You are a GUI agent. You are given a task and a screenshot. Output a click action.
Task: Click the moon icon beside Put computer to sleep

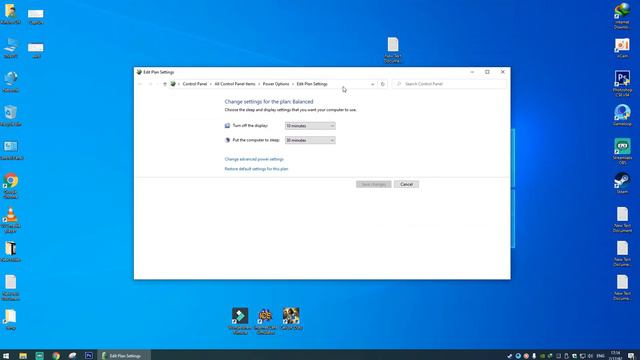(x=227, y=140)
